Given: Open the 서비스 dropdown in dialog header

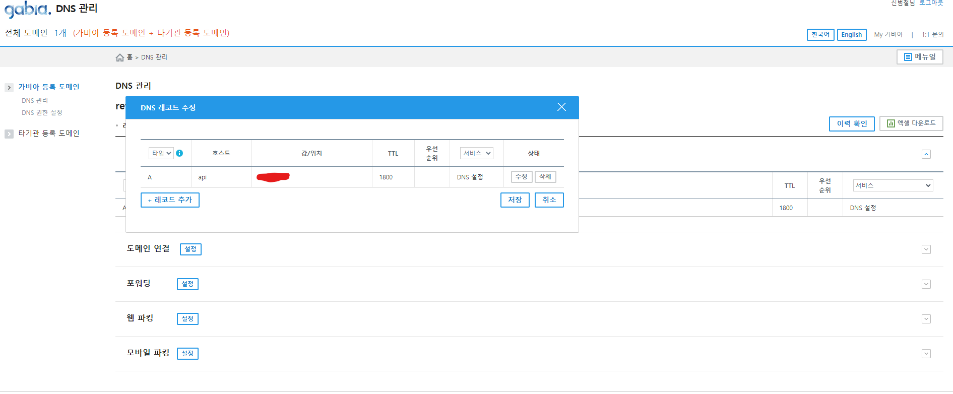Looking at the screenshot, I should click(x=476, y=153).
